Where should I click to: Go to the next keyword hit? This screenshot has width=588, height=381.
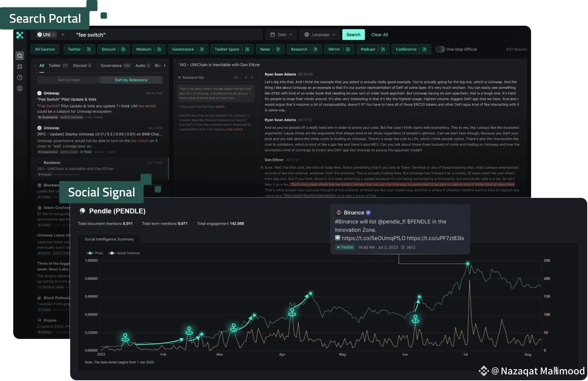(x=252, y=78)
